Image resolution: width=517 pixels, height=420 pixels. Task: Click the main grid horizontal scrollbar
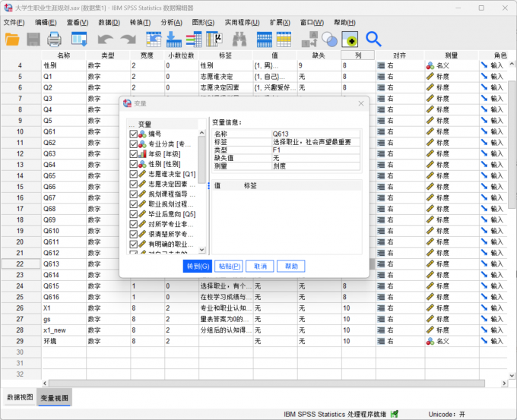click(267, 383)
